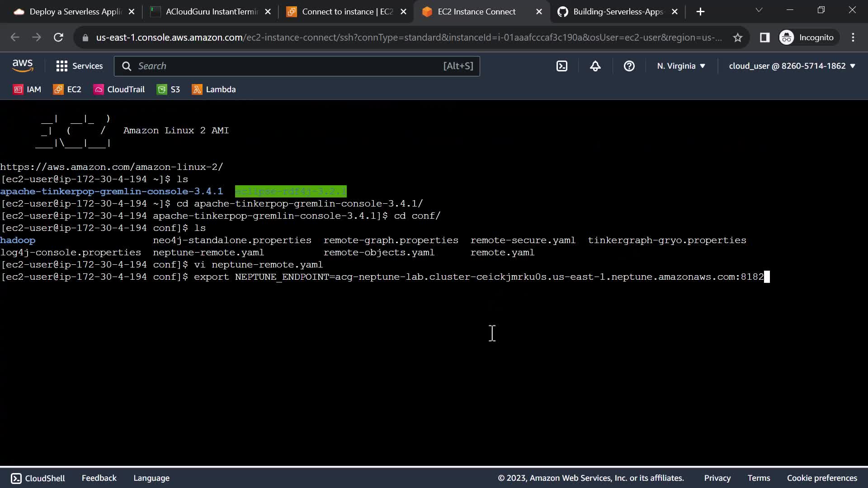Reload the current browser page
The height and width of the screenshot is (488, 868).
[x=58, y=38]
